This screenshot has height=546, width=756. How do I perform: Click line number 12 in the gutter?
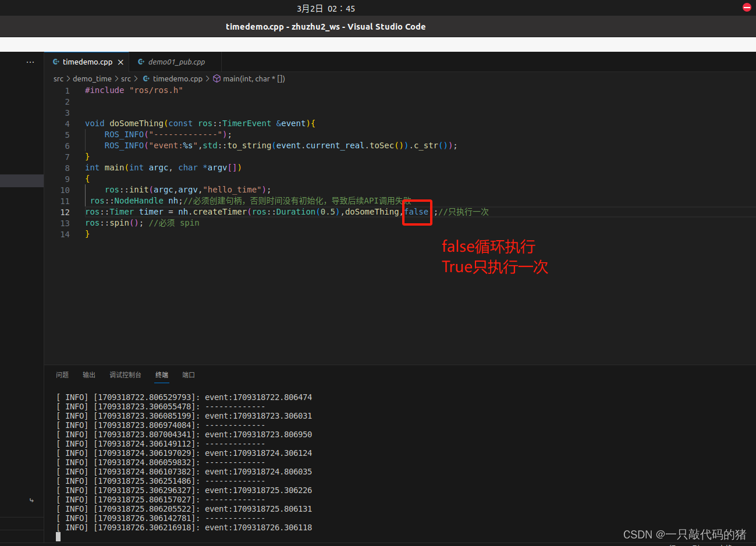65,212
